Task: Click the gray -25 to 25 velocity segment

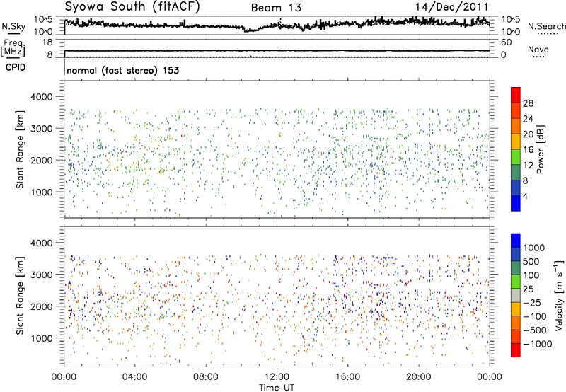Action: tap(516, 296)
